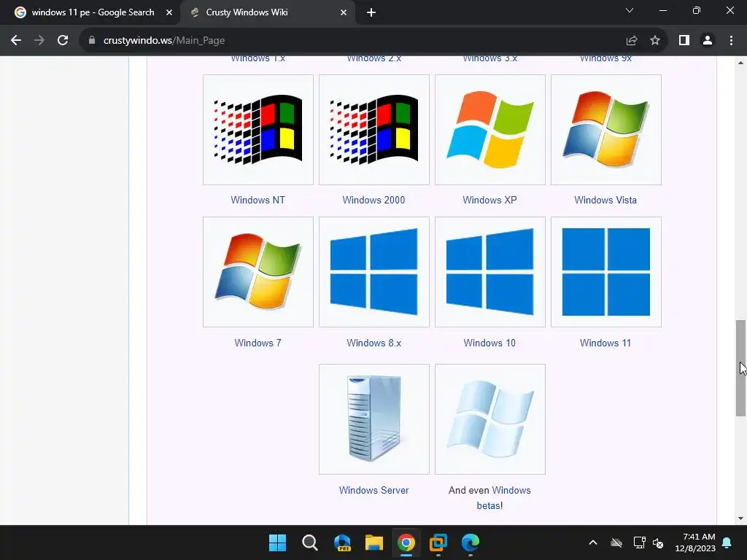Select the Crusty Windows Wiki tab
Viewport: 747px width, 560px height.
(267, 13)
